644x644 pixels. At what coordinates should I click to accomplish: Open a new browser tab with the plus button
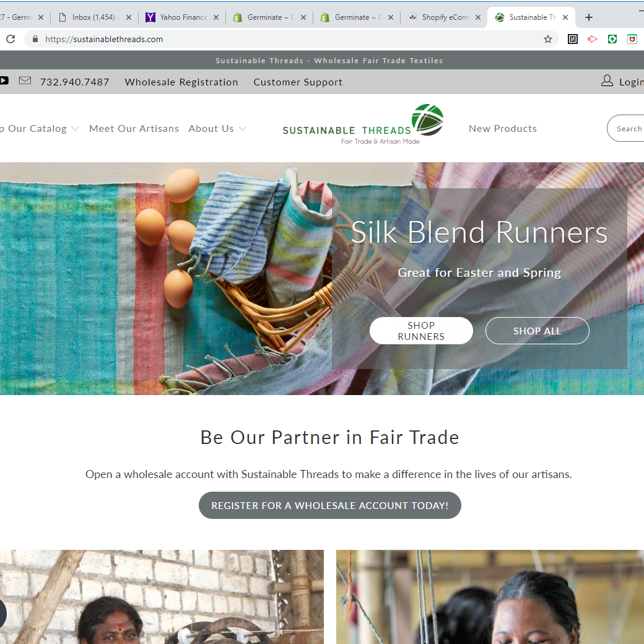(588, 17)
